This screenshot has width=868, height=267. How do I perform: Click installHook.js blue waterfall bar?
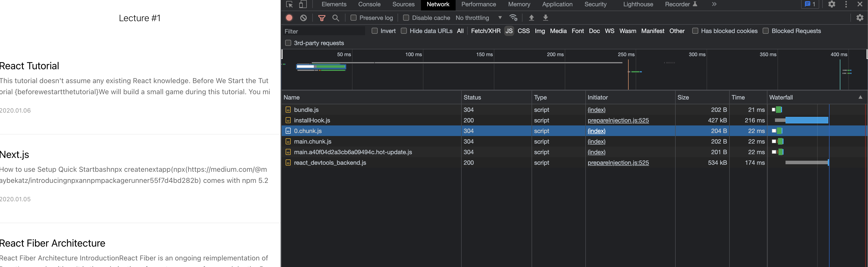806,120
